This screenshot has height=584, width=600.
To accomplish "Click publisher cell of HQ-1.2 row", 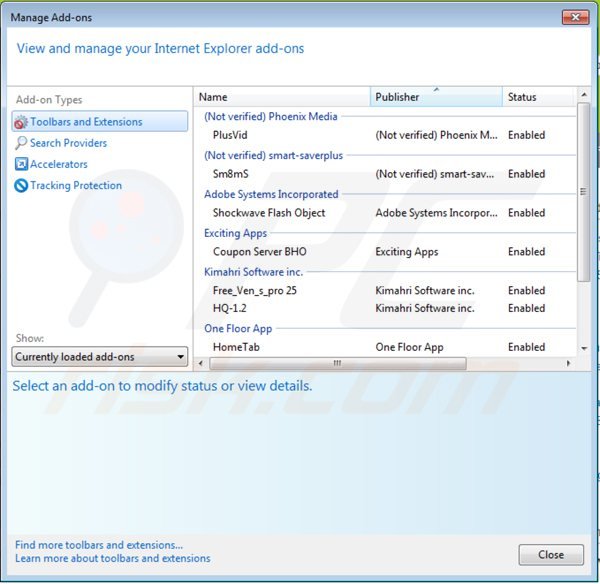I will 425,308.
